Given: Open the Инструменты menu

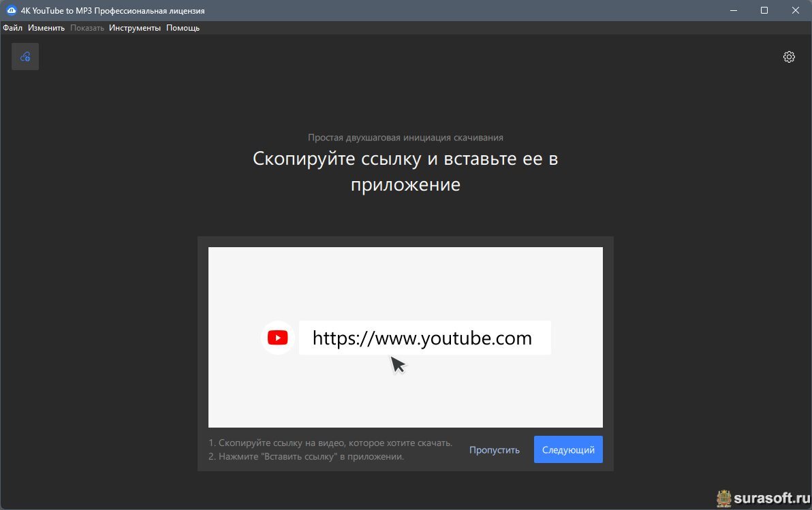Looking at the screenshot, I should tap(135, 28).
